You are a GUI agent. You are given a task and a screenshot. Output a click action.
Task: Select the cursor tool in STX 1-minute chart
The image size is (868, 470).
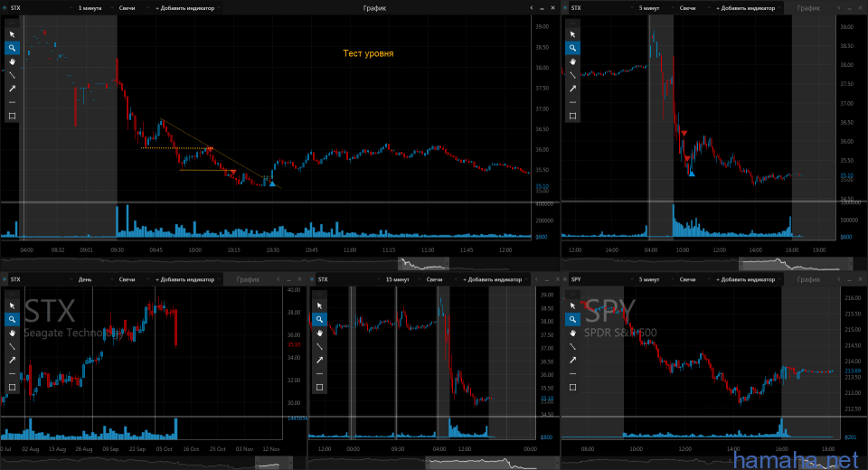(12, 34)
